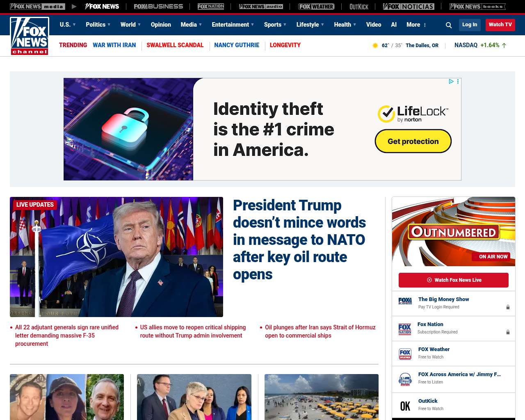Click the Fox Nation icon in sidebar
The height and width of the screenshot is (420, 525).
pyautogui.click(x=405, y=329)
